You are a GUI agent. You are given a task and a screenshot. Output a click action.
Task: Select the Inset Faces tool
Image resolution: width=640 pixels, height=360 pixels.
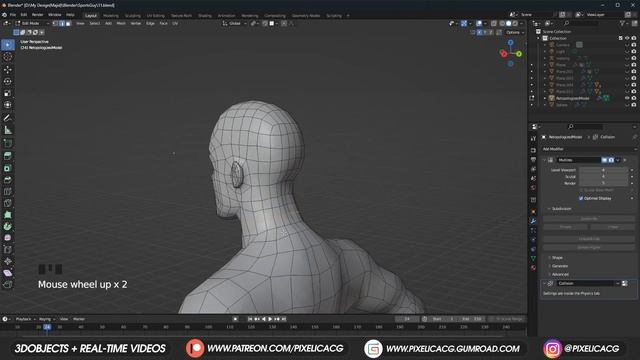pyautogui.click(x=8, y=168)
